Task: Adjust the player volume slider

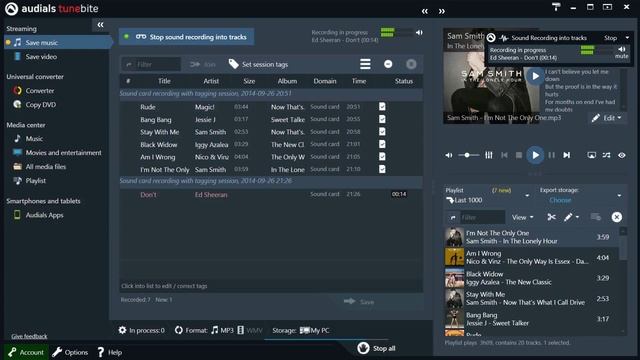Action: click(469, 155)
